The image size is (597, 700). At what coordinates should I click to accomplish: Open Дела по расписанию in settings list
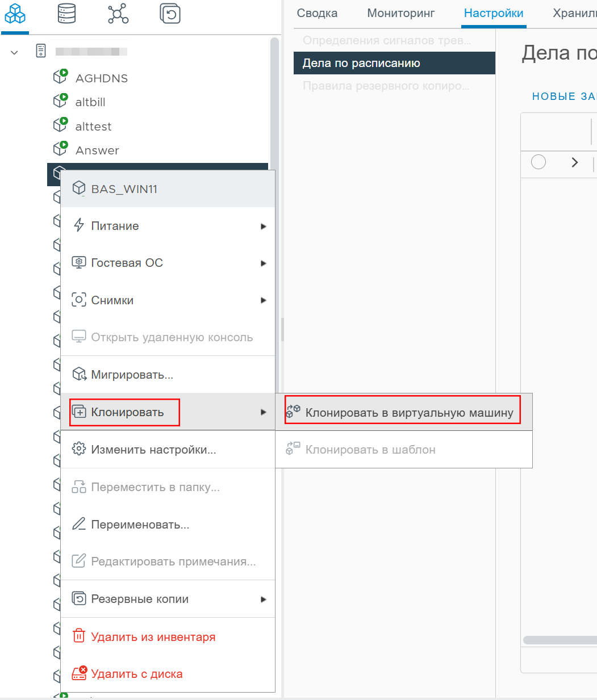click(394, 63)
